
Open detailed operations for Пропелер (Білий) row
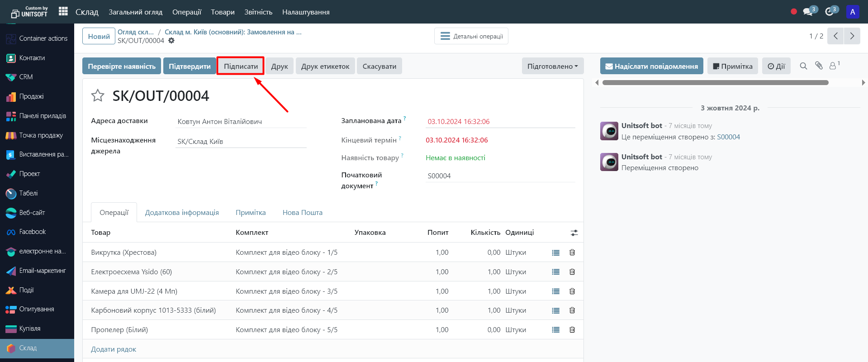click(x=556, y=330)
